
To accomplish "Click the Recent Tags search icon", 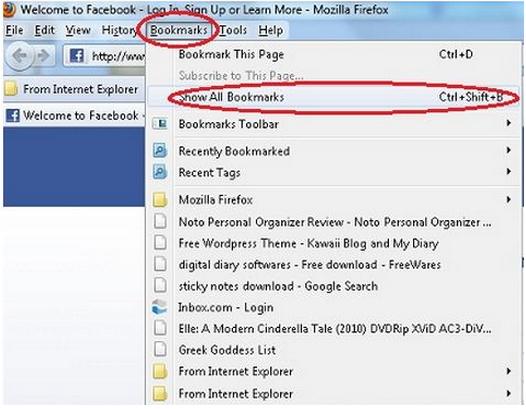I will point(160,172).
